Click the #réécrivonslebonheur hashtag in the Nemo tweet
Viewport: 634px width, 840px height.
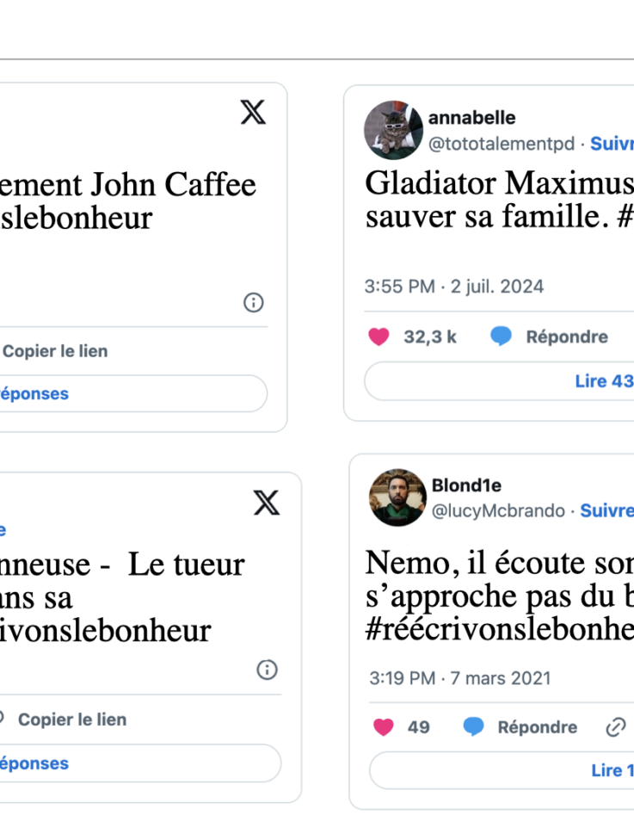pos(500,630)
